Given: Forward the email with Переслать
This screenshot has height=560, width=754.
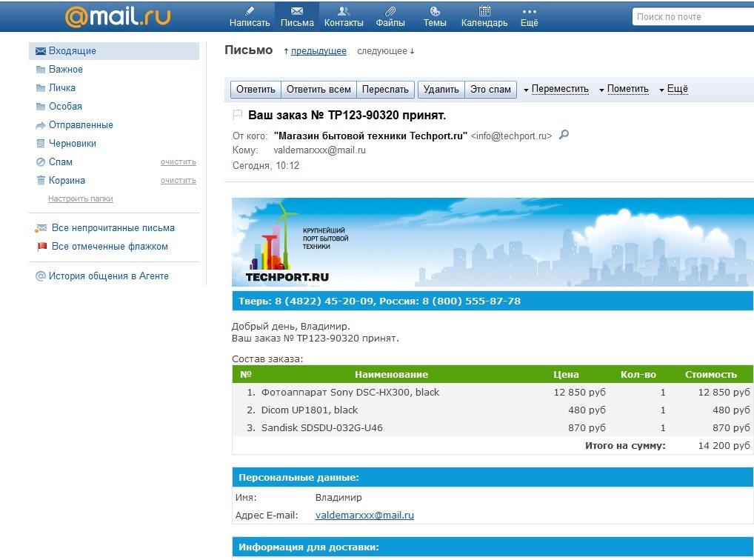Looking at the screenshot, I should tap(385, 90).
